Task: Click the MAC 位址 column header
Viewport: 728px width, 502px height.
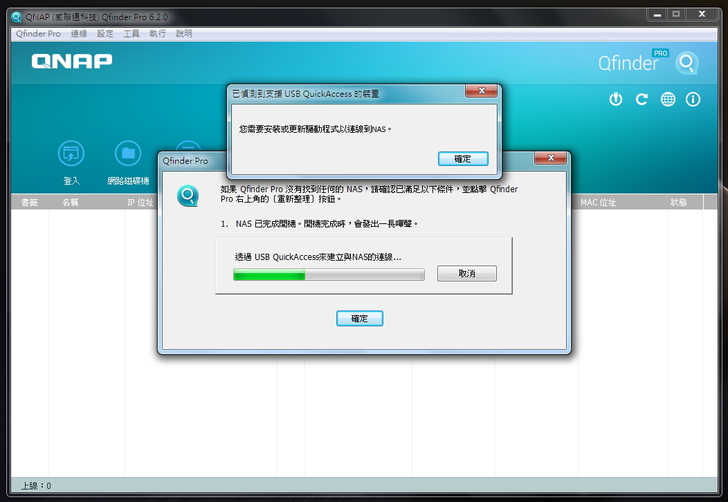Action: point(598,202)
